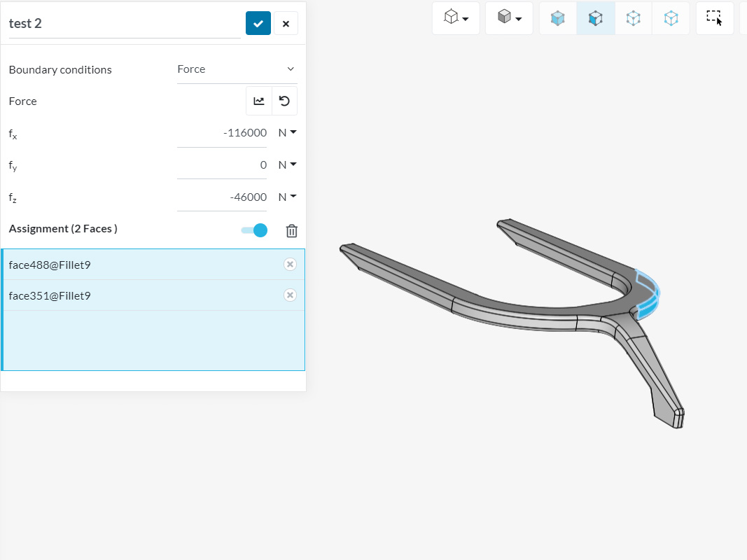Activate the box selection tool
Image resolution: width=747 pixels, height=560 pixels.
(x=715, y=18)
